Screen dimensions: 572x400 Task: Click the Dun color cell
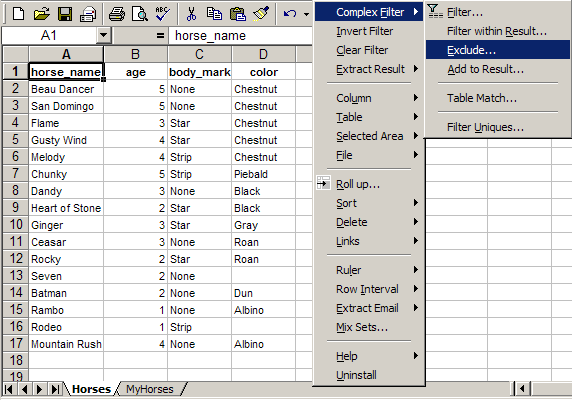point(263,293)
